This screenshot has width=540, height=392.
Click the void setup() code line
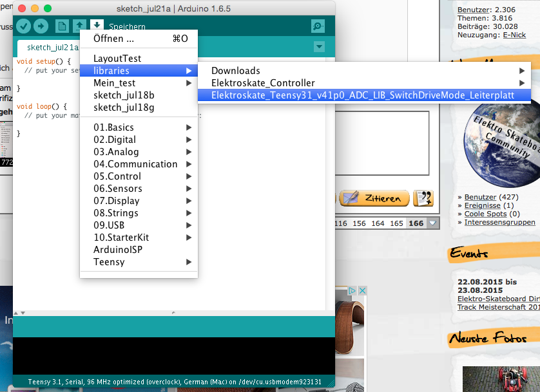(44, 62)
